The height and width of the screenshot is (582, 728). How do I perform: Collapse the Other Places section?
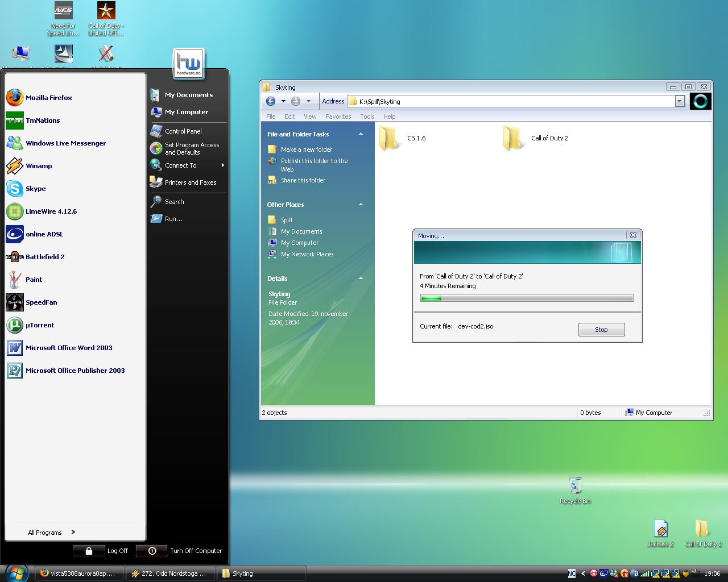pos(361,205)
